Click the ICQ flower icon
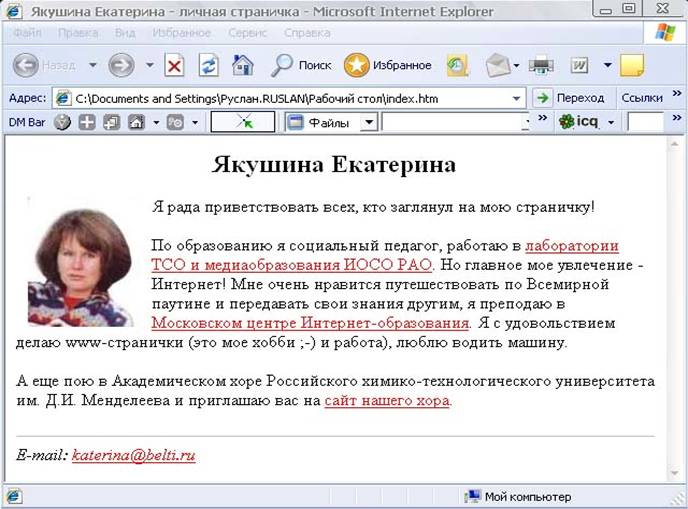The height and width of the screenshot is (509, 688). [x=566, y=121]
